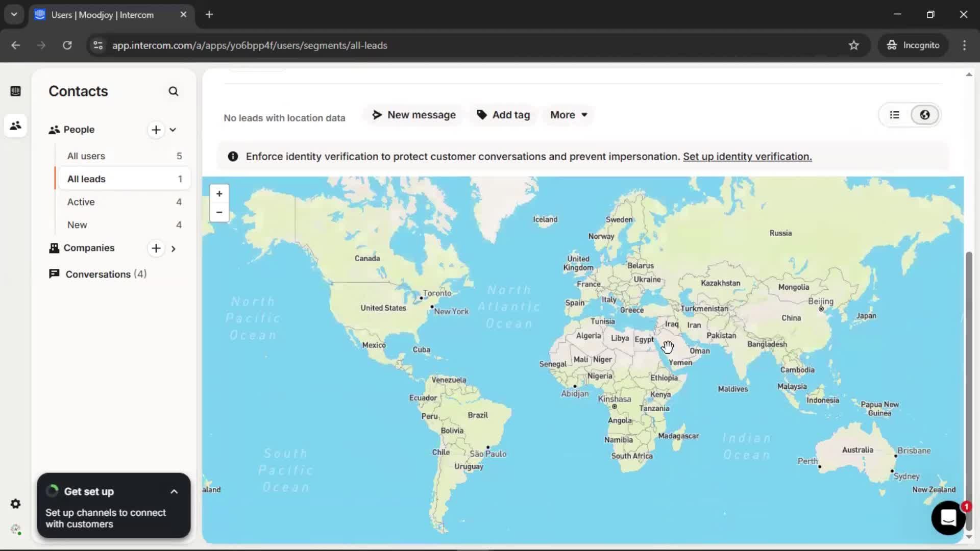Screen dimensions: 980x551
Task: Open the More dropdown menu
Action: click(x=569, y=115)
